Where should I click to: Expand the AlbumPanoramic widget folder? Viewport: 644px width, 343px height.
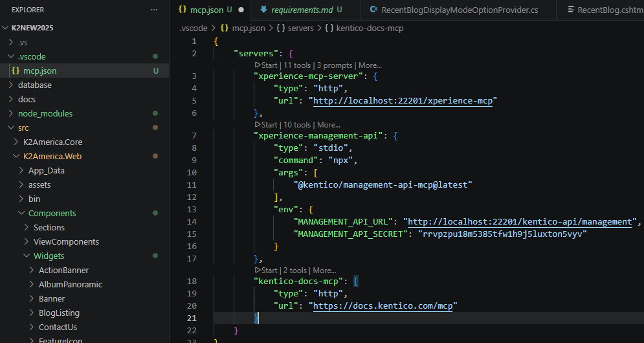[32, 284]
